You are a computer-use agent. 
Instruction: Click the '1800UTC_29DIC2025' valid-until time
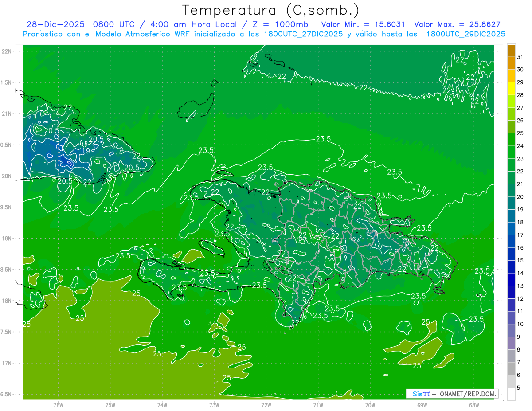(465, 34)
